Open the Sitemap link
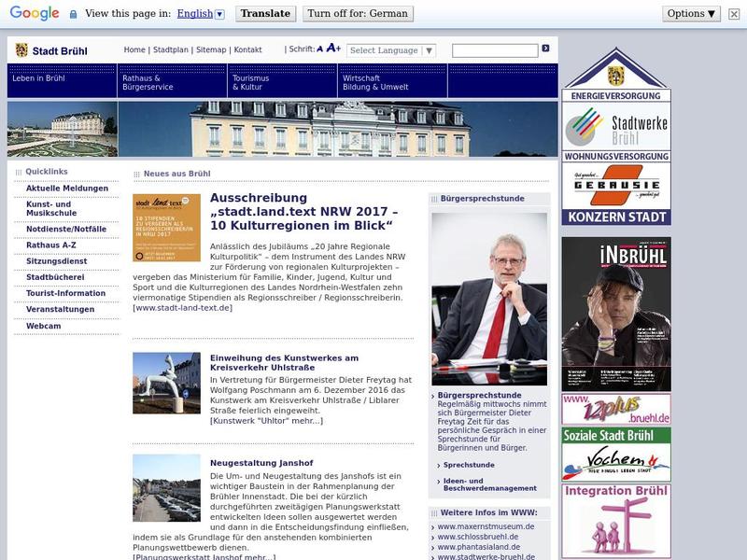747x560 pixels. pyautogui.click(x=211, y=49)
